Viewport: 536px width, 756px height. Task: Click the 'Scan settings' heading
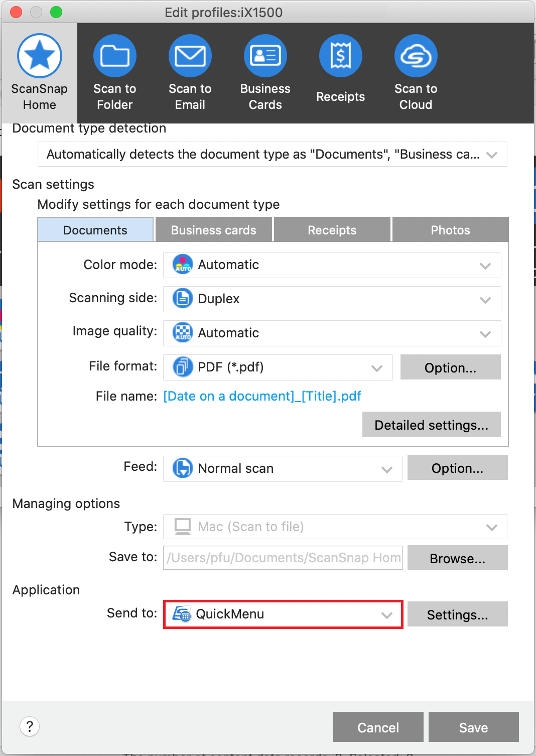pos(53,184)
